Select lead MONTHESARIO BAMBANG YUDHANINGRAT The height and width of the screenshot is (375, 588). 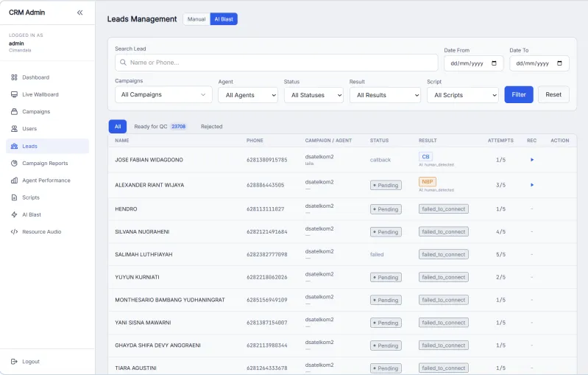pos(170,300)
